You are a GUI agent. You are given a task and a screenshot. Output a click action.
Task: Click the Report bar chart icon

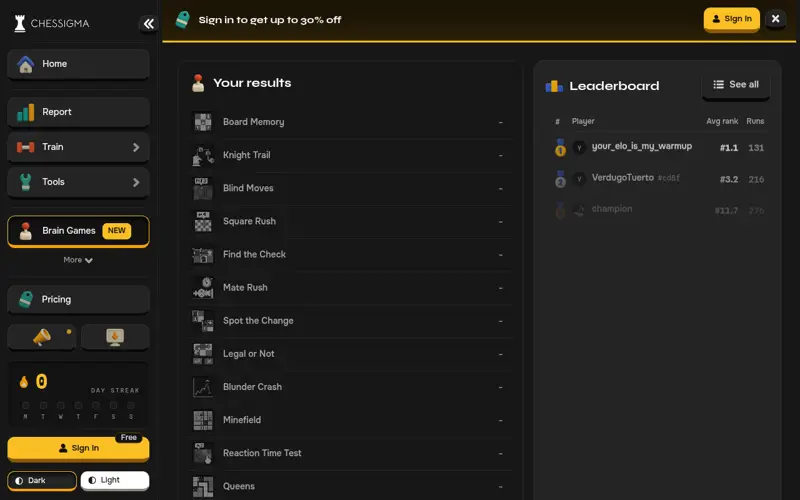pyautogui.click(x=26, y=112)
